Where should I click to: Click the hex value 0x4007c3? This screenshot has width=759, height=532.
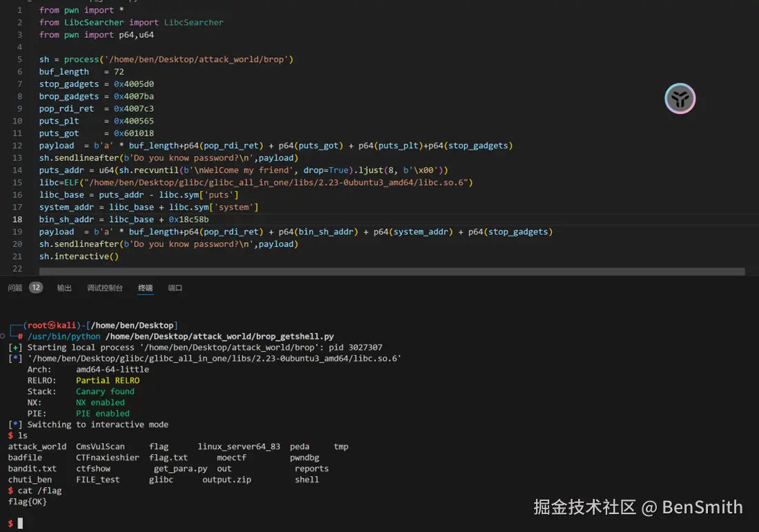[x=134, y=108]
